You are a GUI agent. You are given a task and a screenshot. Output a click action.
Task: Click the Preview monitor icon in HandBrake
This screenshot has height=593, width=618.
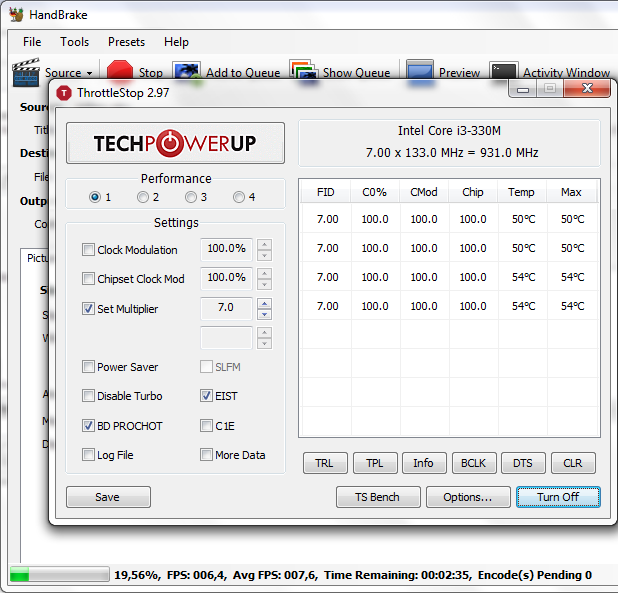click(x=420, y=70)
